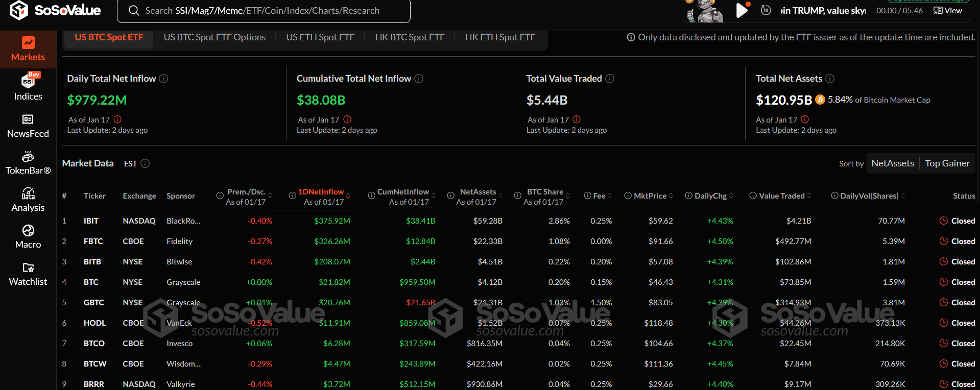Open the Watchlist sidebar section
The width and height of the screenshot is (980, 390).
28,274
